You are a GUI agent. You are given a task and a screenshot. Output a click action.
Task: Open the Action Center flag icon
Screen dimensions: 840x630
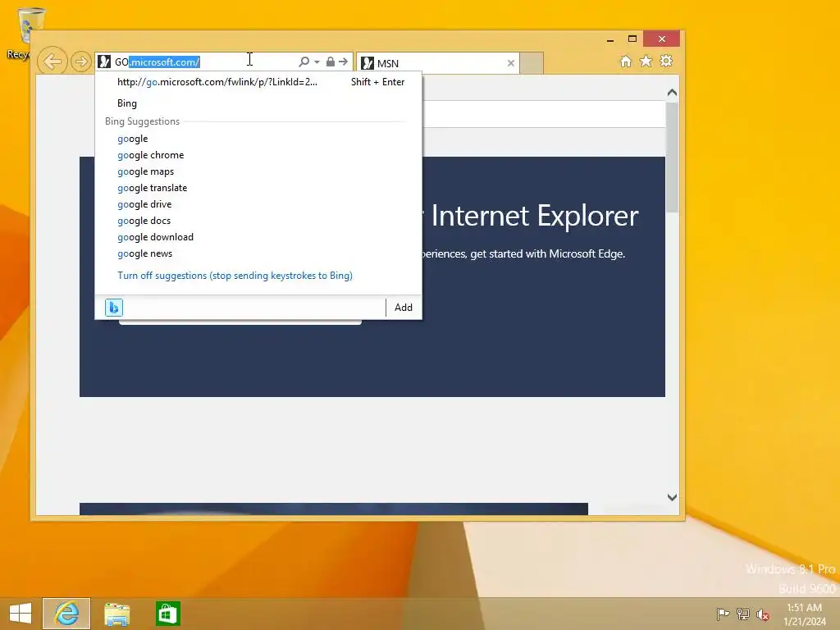723,614
